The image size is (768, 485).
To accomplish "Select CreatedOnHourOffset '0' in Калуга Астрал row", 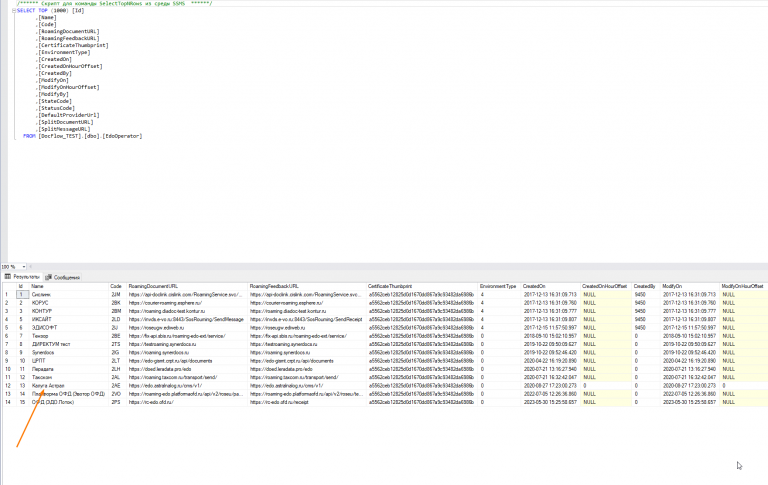I will click(x=606, y=386).
